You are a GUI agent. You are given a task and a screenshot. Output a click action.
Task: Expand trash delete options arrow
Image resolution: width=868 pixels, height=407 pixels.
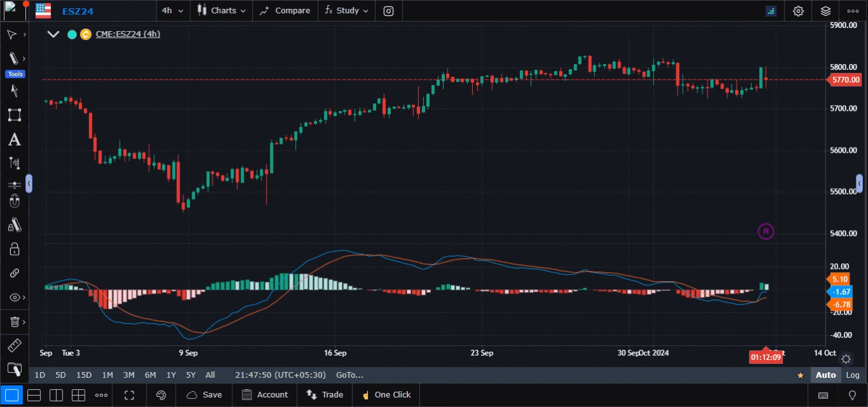pos(24,322)
